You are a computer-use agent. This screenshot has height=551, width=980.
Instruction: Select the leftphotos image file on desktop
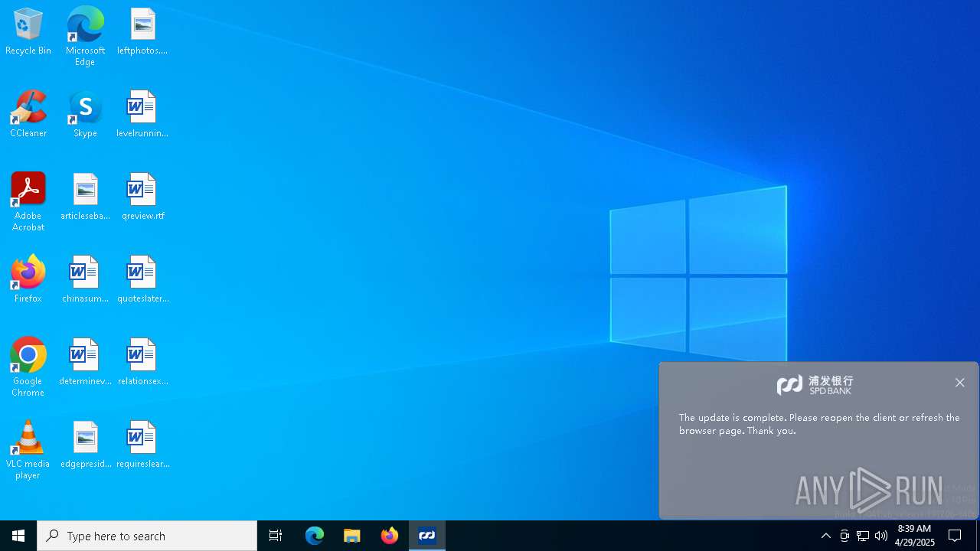[x=142, y=32]
